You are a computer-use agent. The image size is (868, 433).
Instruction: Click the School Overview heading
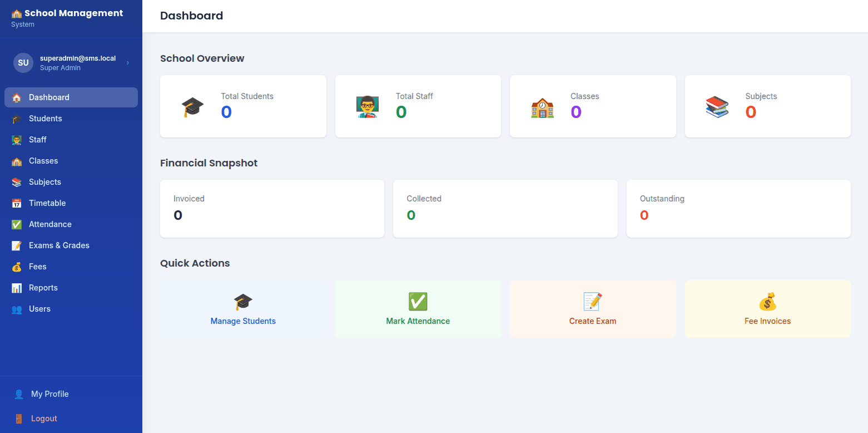[202, 58]
